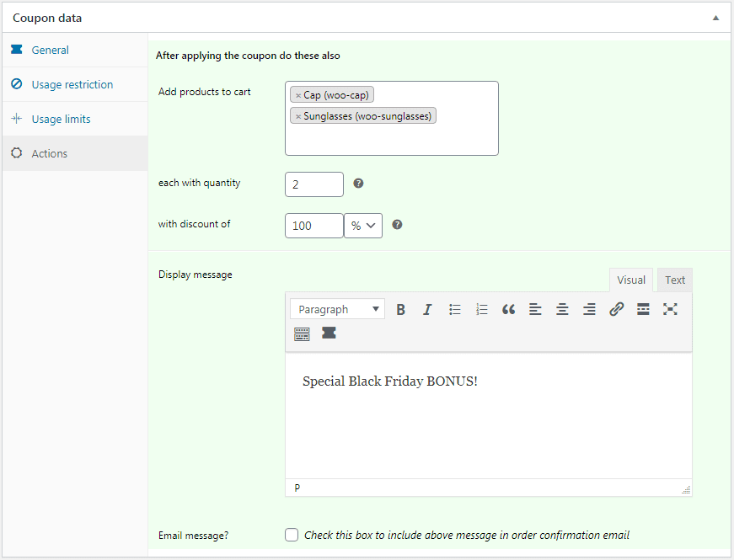Click the Special Black Friday BONUS! text
This screenshot has height=560, width=734.
point(390,381)
